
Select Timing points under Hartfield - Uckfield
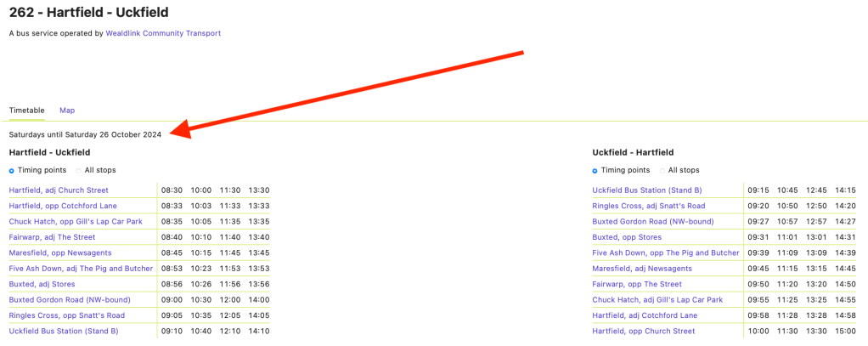coord(12,171)
